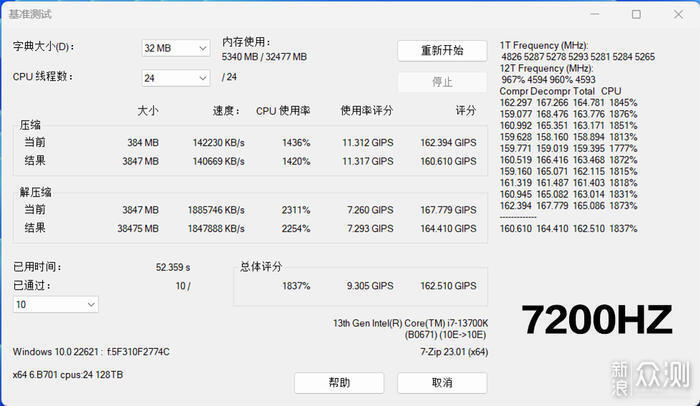700x406 pixels.
Task: Click elapsed time value 52.359 s
Action: coord(173,268)
